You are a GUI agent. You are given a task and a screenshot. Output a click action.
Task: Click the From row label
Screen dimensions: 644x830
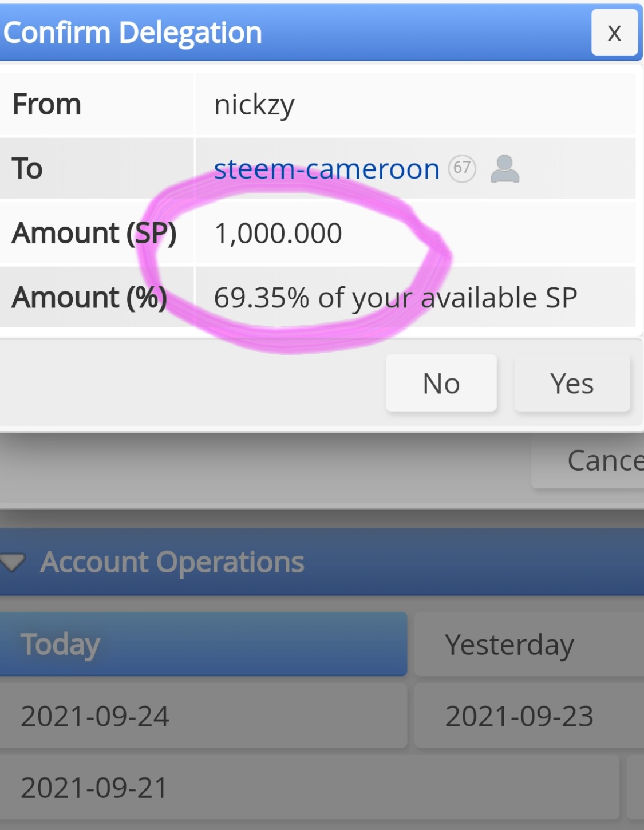(47, 105)
